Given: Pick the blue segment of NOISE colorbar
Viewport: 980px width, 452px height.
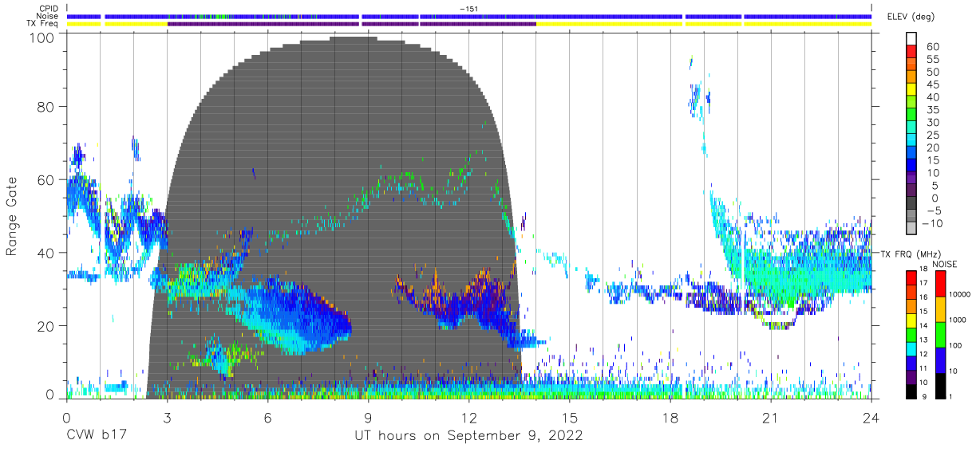Looking at the screenshot, I should click(x=941, y=360).
